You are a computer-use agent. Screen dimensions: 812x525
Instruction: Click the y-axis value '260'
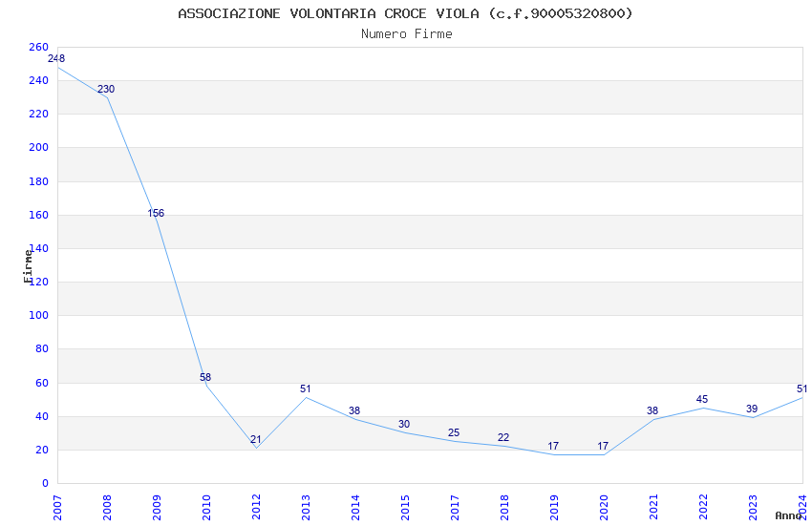(38, 47)
